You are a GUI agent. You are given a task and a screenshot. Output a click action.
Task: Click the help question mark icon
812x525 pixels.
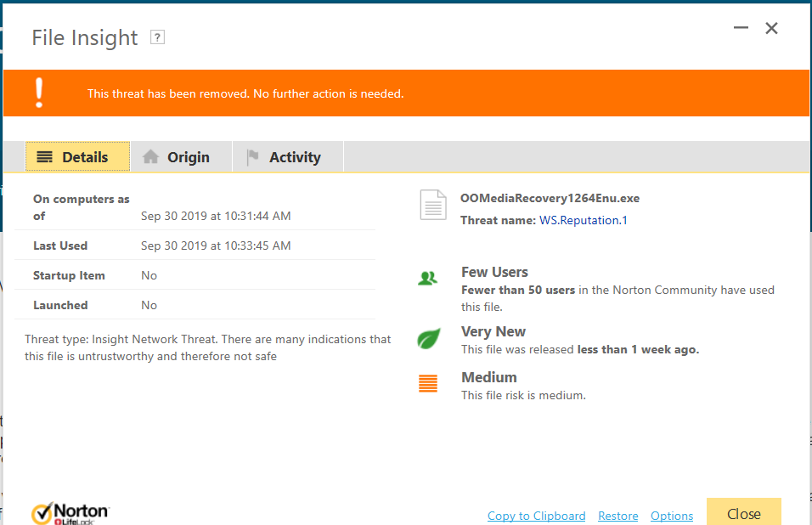pos(157,37)
